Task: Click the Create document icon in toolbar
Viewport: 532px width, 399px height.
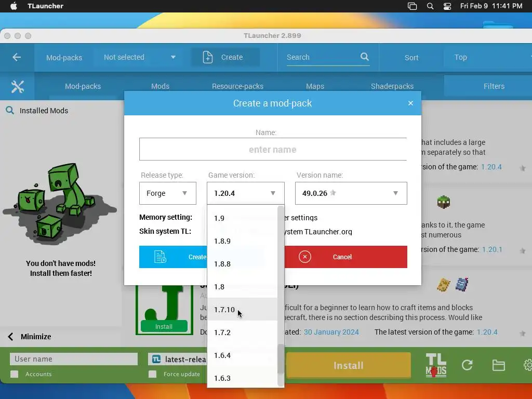Action: coord(208,57)
